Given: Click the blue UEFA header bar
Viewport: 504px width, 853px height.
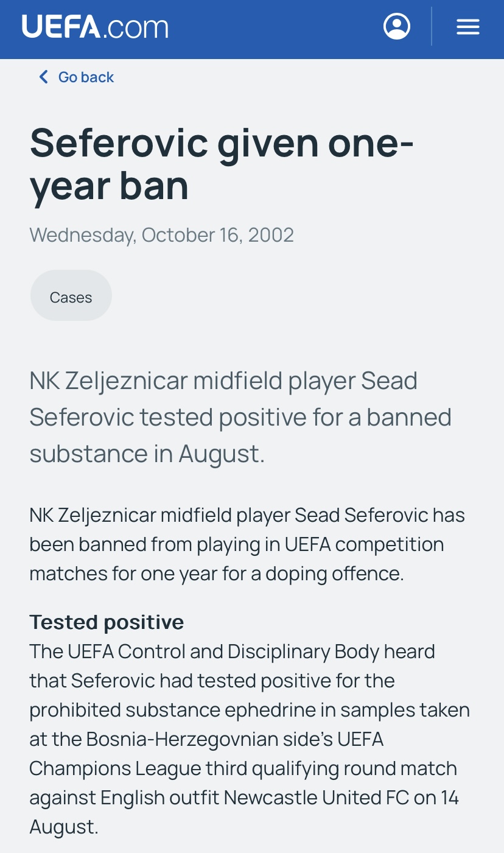Looking at the screenshot, I should (x=252, y=29).
